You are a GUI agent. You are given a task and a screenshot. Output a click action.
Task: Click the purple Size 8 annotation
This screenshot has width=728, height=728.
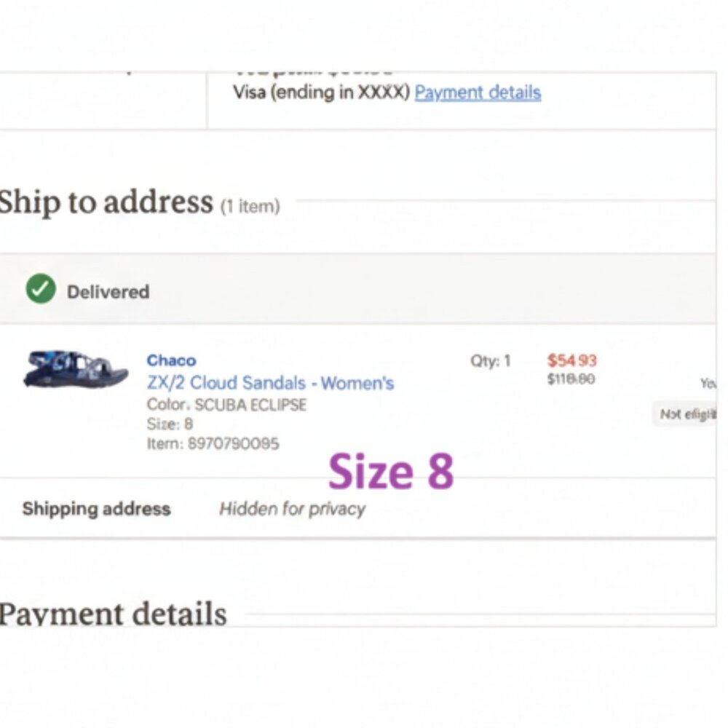pyautogui.click(x=391, y=472)
